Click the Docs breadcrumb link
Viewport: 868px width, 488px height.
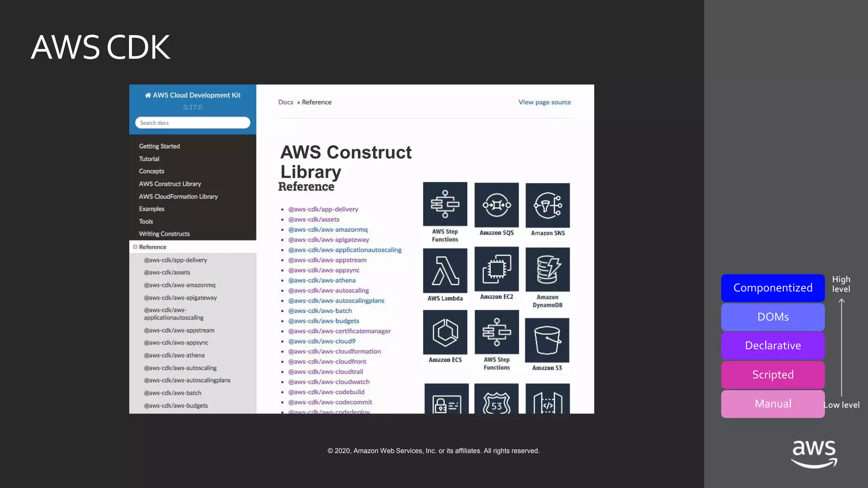(x=286, y=102)
